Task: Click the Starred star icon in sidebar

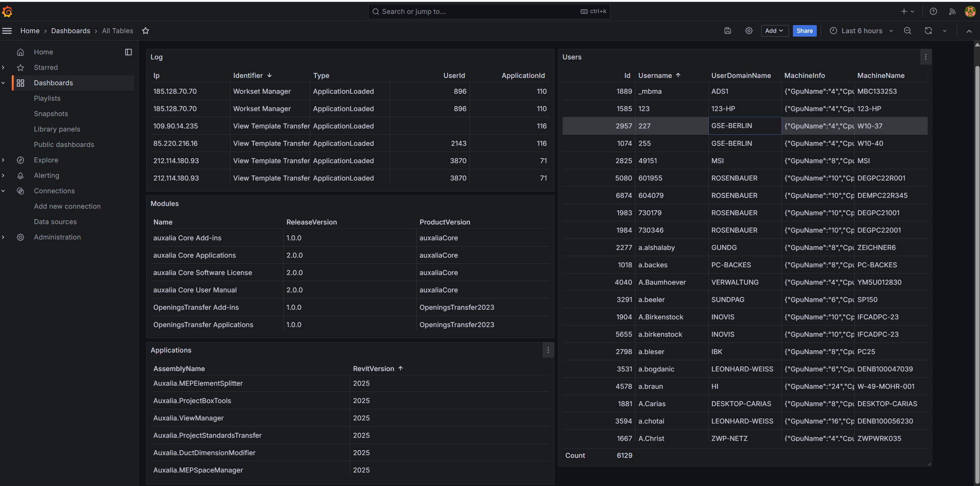Action: pyautogui.click(x=20, y=67)
